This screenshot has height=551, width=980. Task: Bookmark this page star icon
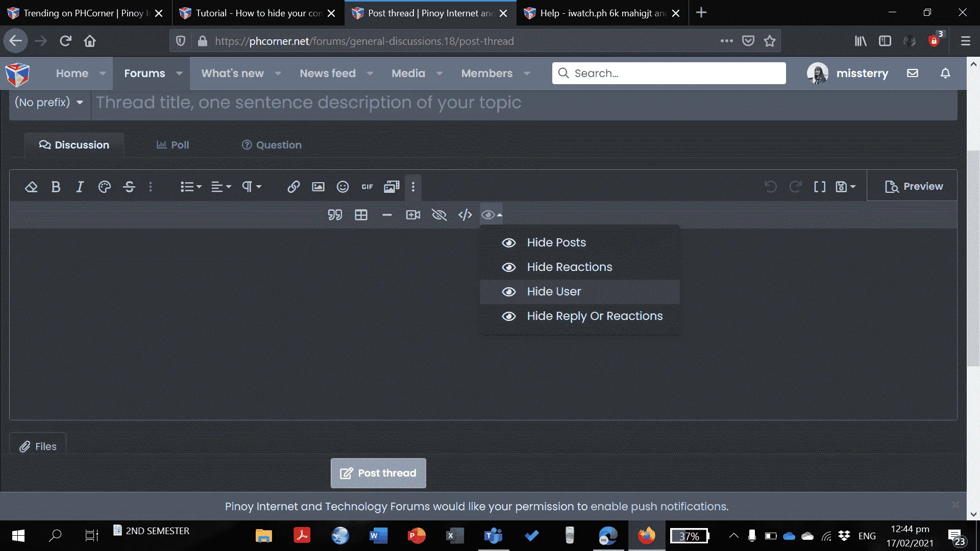[x=770, y=41]
